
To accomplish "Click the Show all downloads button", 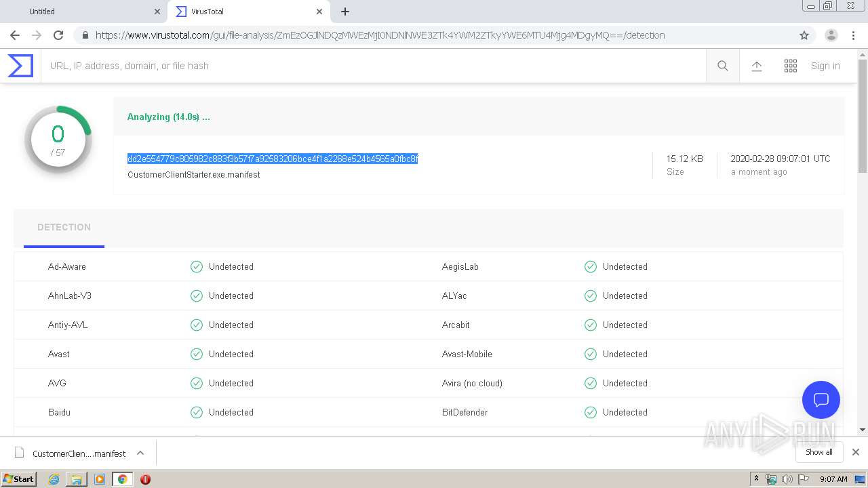I will coord(819,452).
